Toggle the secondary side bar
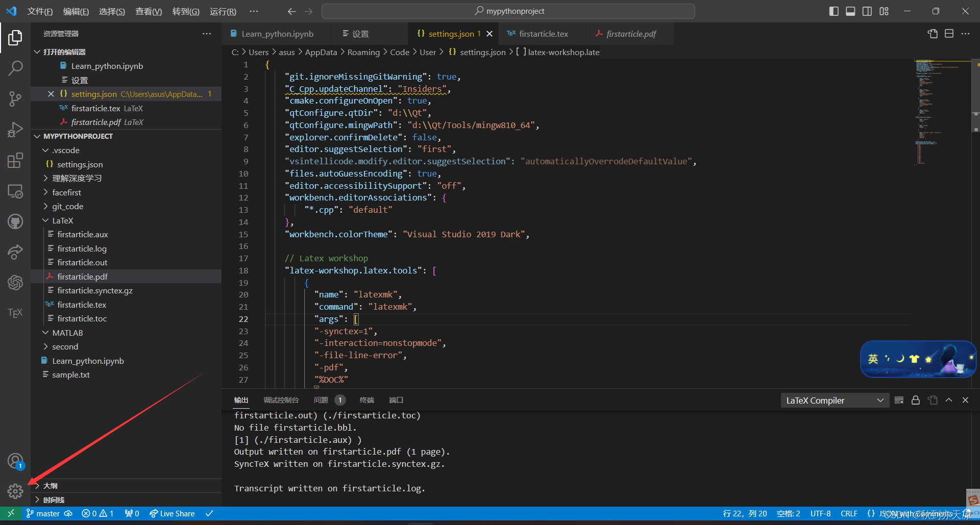The height and width of the screenshot is (525, 980). click(867, 11)
